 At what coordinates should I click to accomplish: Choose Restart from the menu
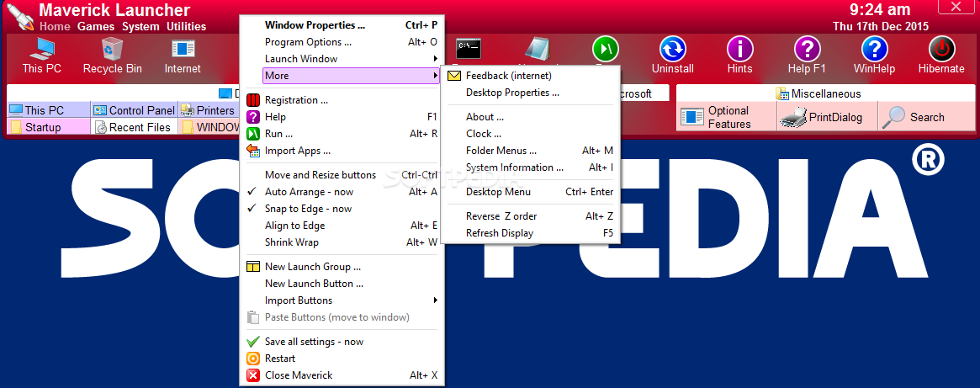click(x=342, y=359)
